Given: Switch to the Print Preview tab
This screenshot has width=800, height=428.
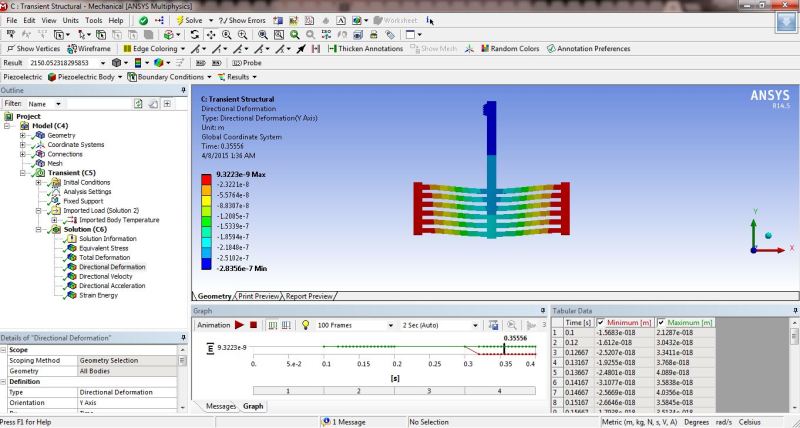Looking at the screenshot, I should pyautogui.click(x=258, y=296).
